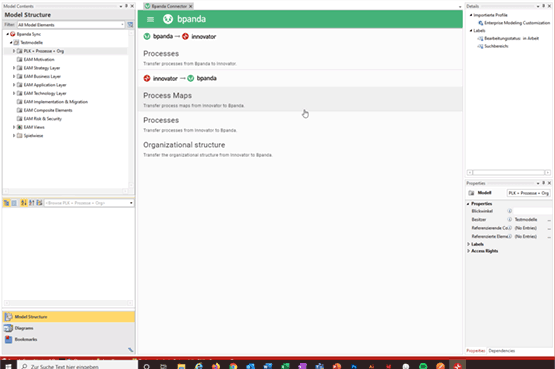555x369 pixels.
Task: Expand the PLK + Prozesse + Org node
Action: pos(14,51)
